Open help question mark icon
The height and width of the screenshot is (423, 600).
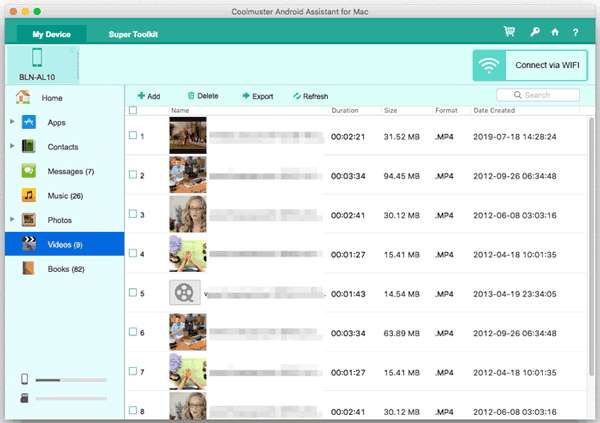point(575,33)
